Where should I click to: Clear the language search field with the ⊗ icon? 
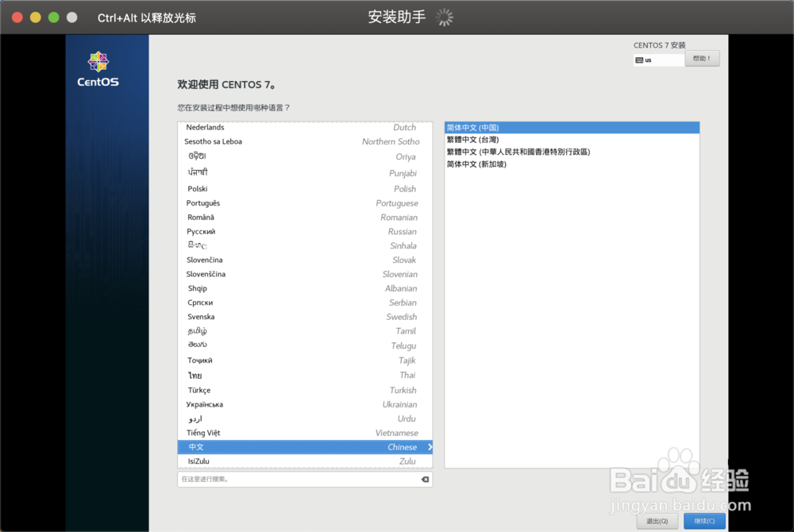click(425, 479)
